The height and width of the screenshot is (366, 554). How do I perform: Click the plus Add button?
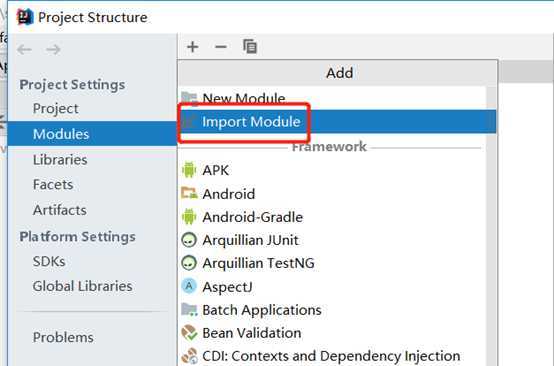(193, 47)
